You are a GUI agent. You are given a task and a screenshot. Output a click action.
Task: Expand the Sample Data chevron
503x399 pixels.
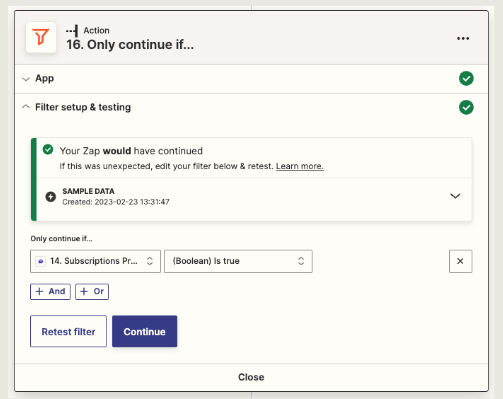tap(455, 196)
